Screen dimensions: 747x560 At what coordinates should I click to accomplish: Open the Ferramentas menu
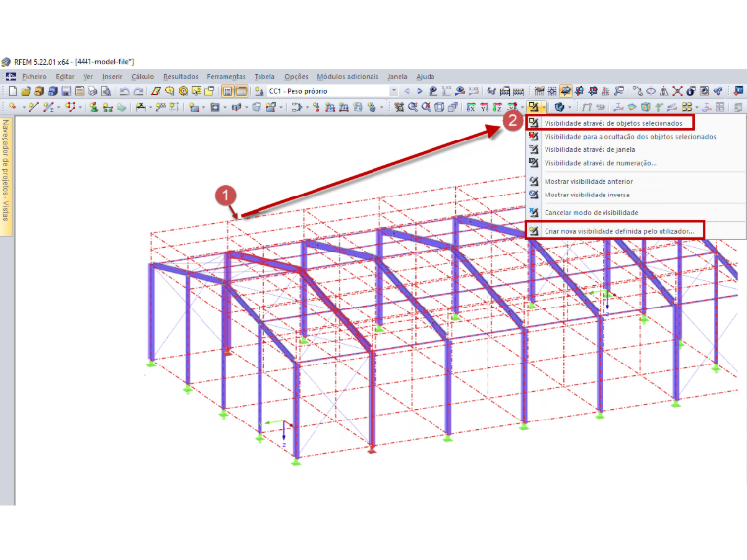click(x=226, y=77)
